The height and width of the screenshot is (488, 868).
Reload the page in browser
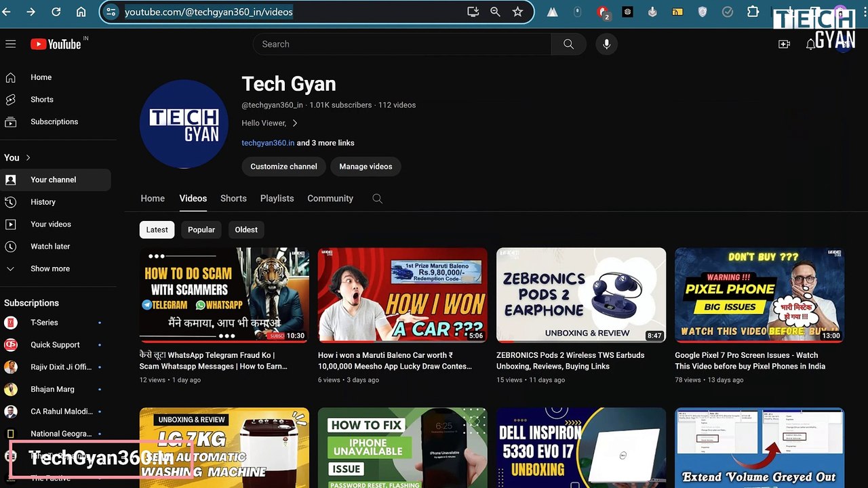pos(56,12)
